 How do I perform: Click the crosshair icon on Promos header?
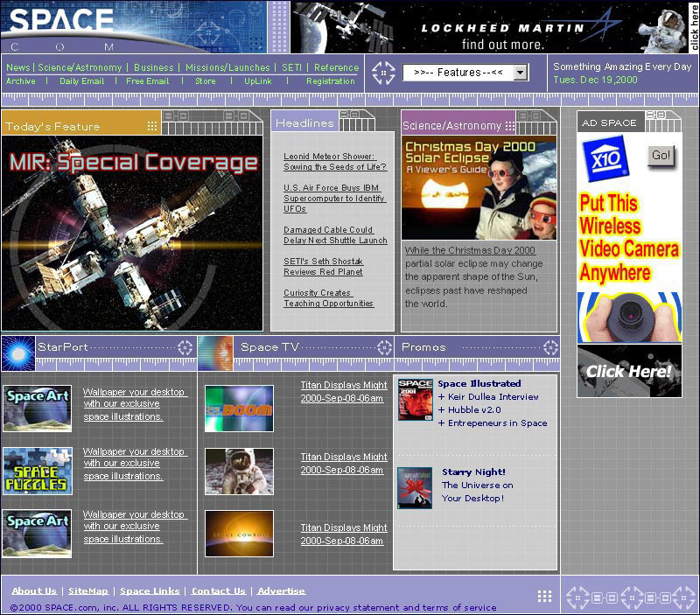(550, 347)
